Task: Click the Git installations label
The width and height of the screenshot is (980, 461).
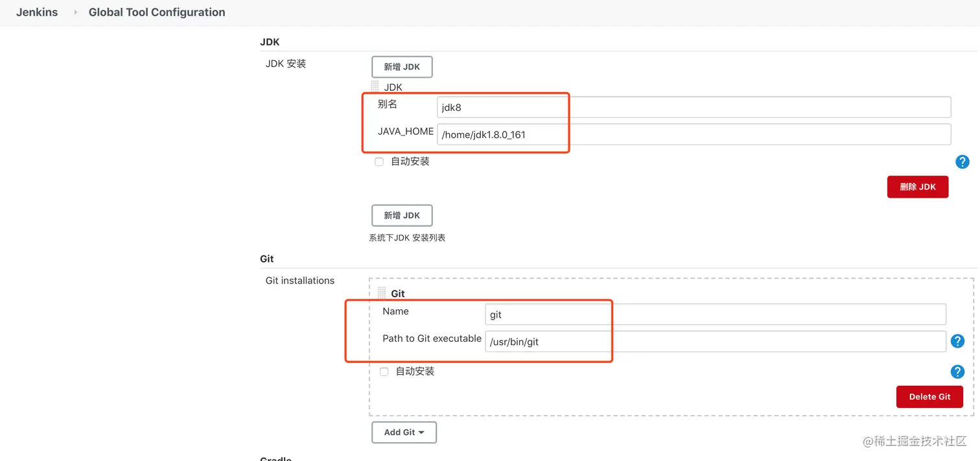Action: [300, 281]
